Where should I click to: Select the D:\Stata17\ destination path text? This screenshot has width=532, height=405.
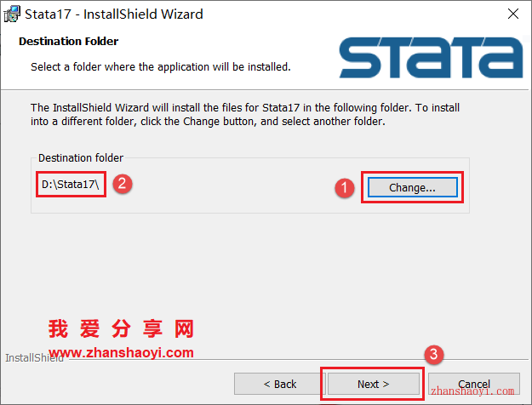pos(71,184)
